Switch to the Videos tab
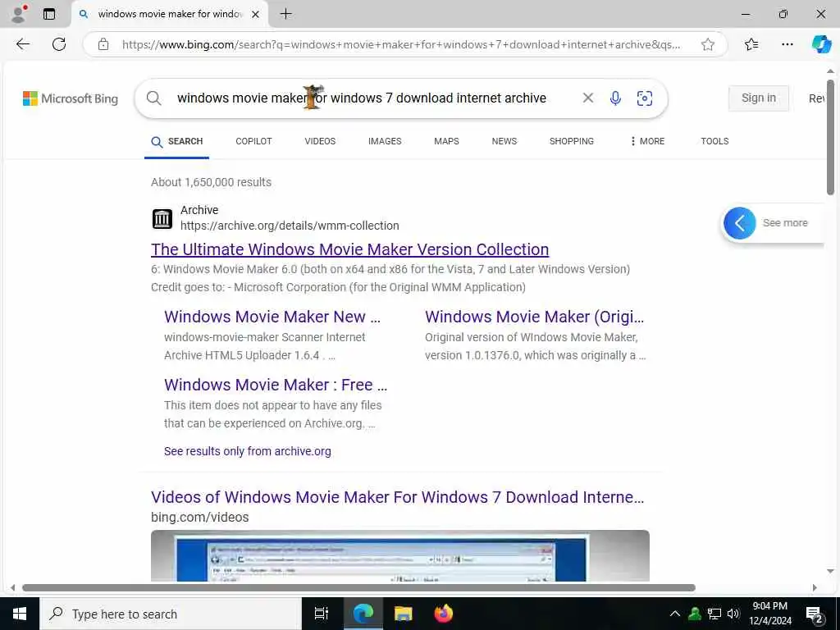Image resolution: width=840 pixels, height=630 pixels. click(x=320, y=141)
